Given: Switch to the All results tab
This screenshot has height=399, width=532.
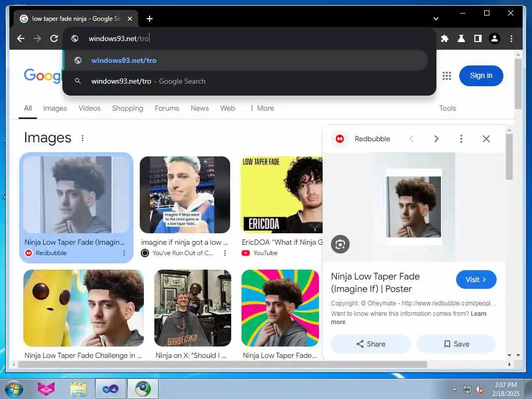Looking at the screenshot, I should point(28,108).
